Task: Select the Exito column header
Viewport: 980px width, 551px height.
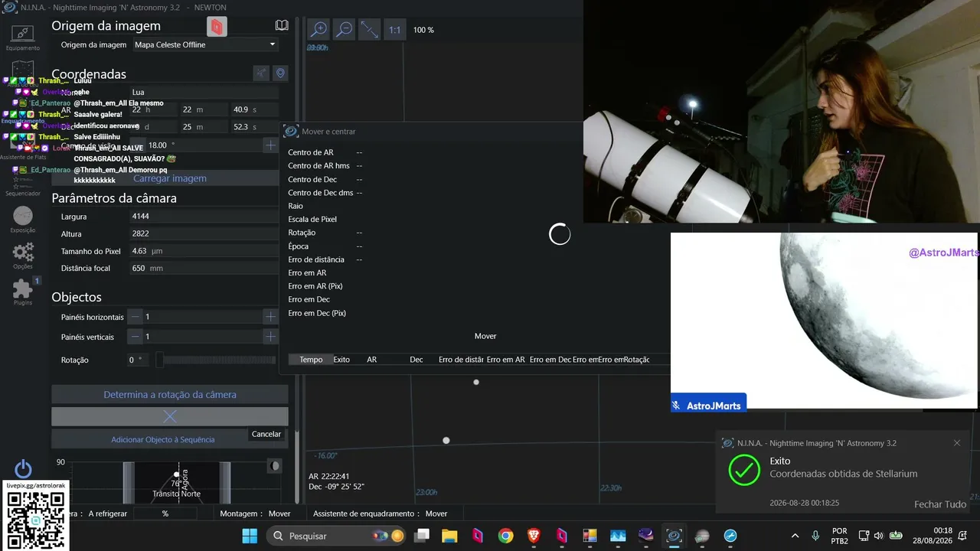Action: click(x=341, y=360)
